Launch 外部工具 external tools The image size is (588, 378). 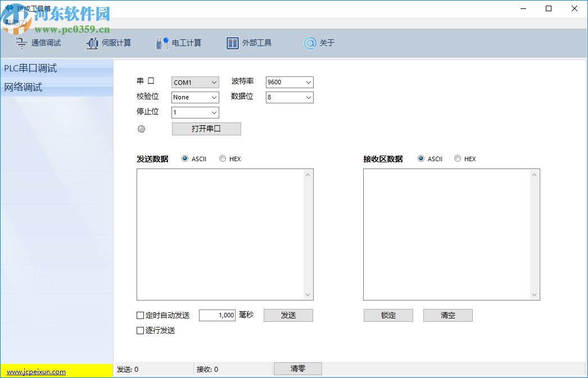tap(249, 43)
